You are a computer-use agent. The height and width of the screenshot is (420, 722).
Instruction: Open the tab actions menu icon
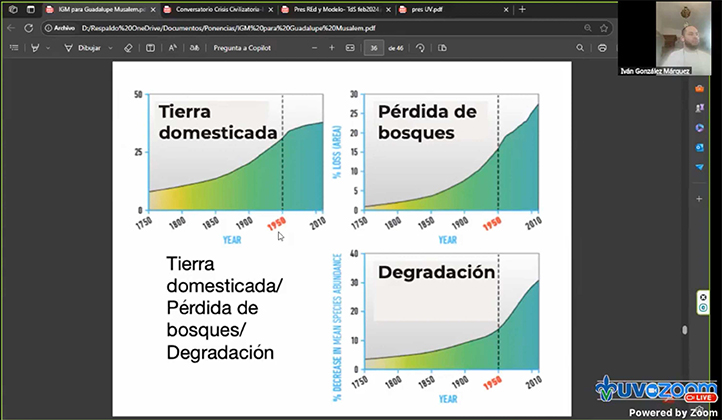click(x=30, y=9)
